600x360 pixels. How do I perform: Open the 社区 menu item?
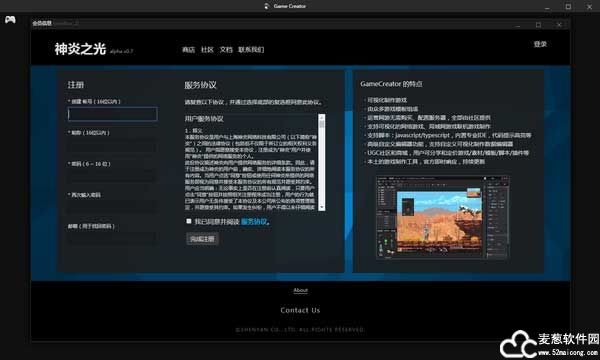(207, 50)
